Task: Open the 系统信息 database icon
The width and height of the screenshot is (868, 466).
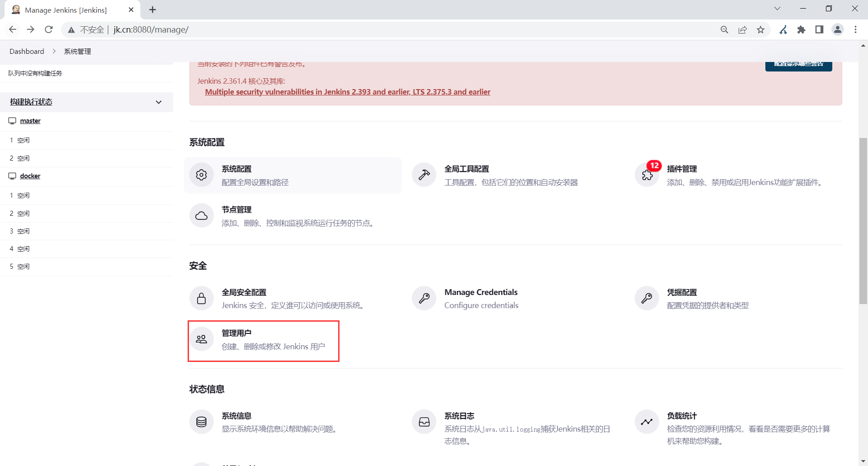Action: click(202, 422)
